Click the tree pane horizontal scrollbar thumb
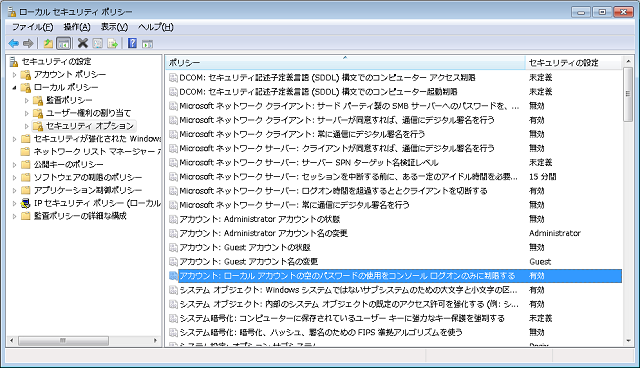Image resolution: width=640 pixels, height=368 pixels. point(63,340)
